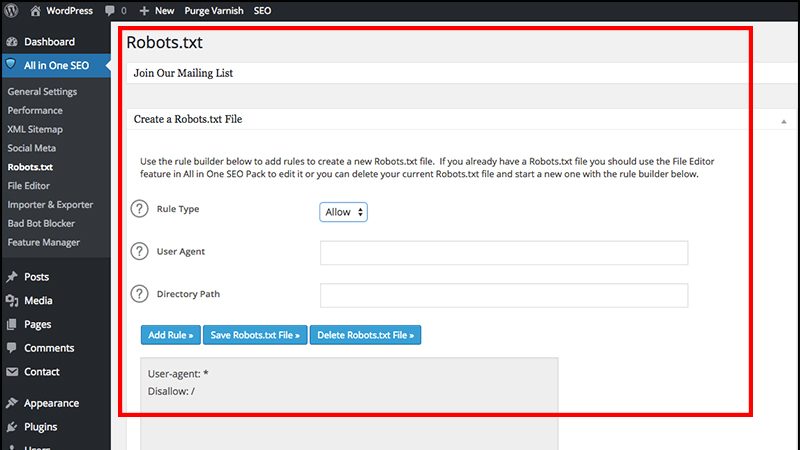The image size is (800, 450).
Task: Open XML Sitemap in SEO submenu
Action: coord(35,129)
